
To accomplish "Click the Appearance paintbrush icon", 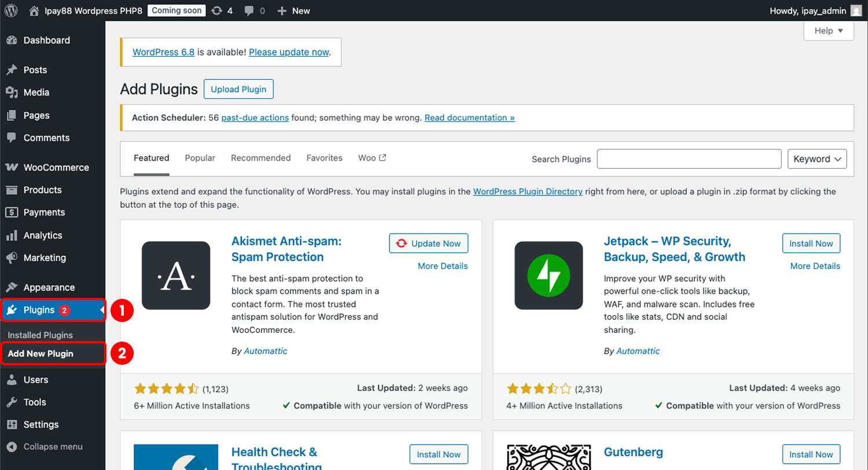I will point(12,287).
